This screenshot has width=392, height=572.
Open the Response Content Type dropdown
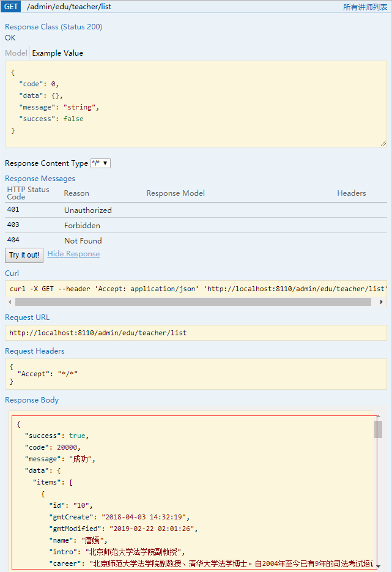click(101, 163)
